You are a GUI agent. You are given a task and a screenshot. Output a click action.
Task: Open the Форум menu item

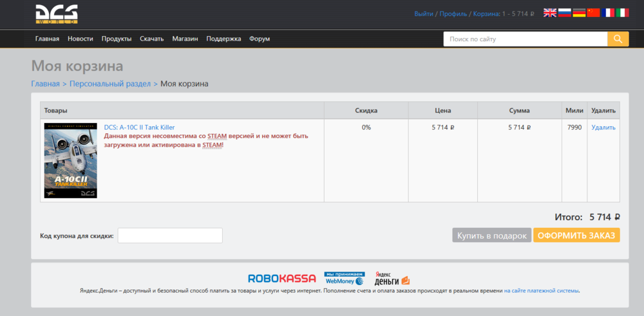click(260, 39)
